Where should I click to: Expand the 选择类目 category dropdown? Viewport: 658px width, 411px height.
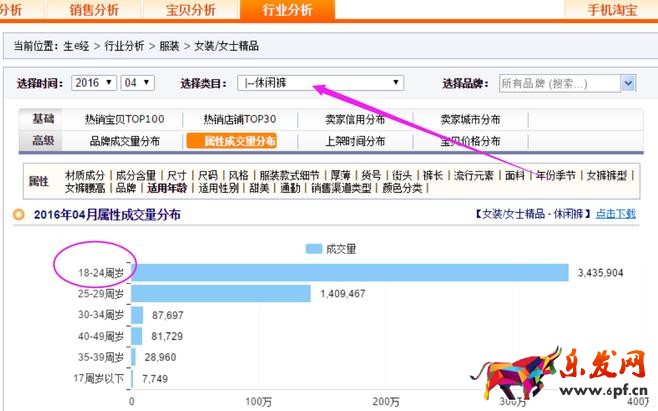[x=321, y=83]
